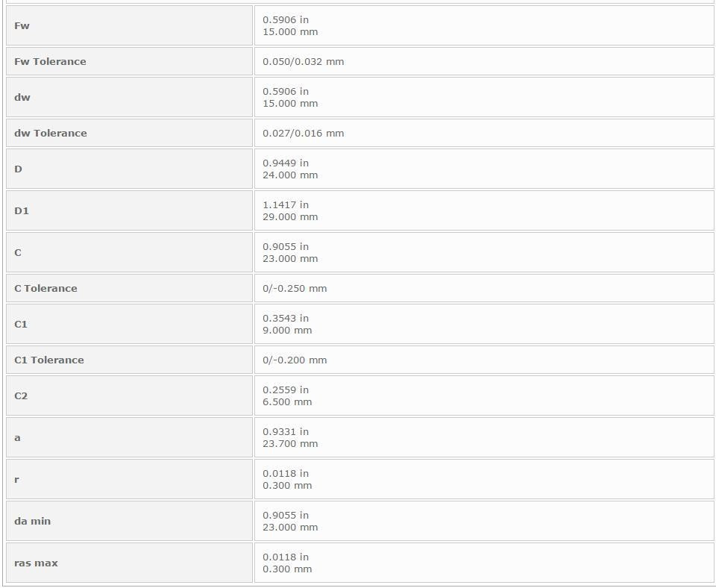
Task: Click the dw Tolerance label
Action: [51, 134]
